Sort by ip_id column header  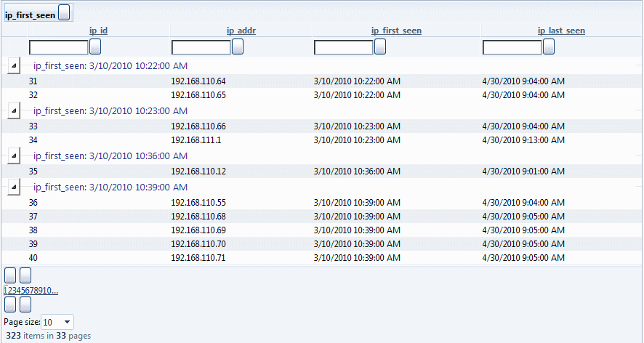[x=99, y=31]
